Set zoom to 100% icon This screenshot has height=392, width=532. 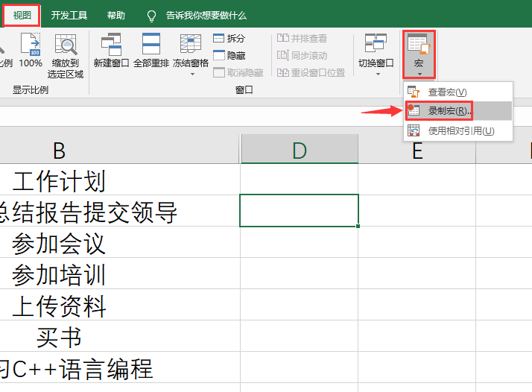pos(31,45)
